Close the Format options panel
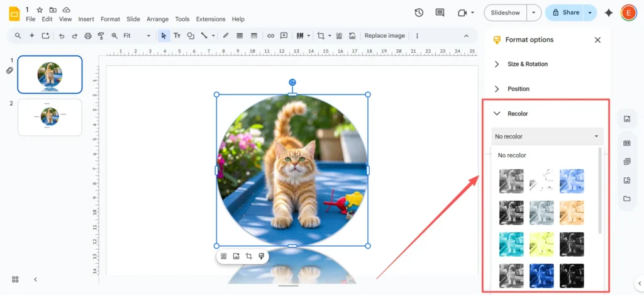 pyautogui.click(x=597, y=40)
